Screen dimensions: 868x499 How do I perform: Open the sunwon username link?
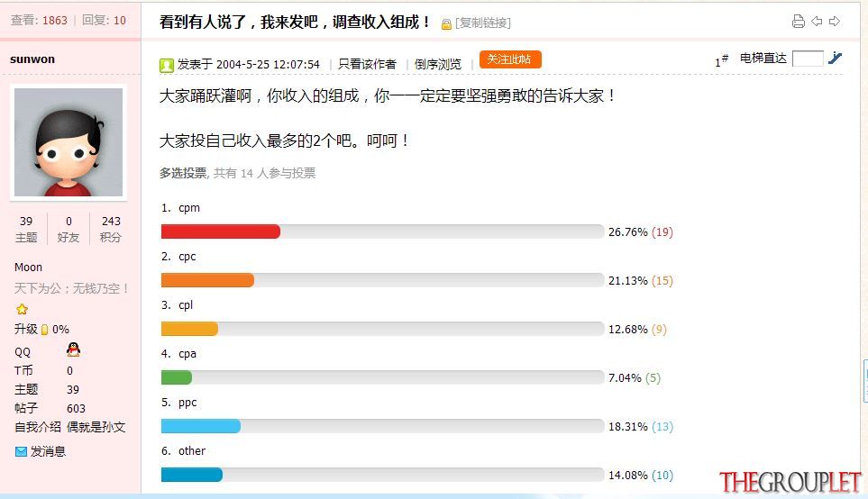click(32, 59)
